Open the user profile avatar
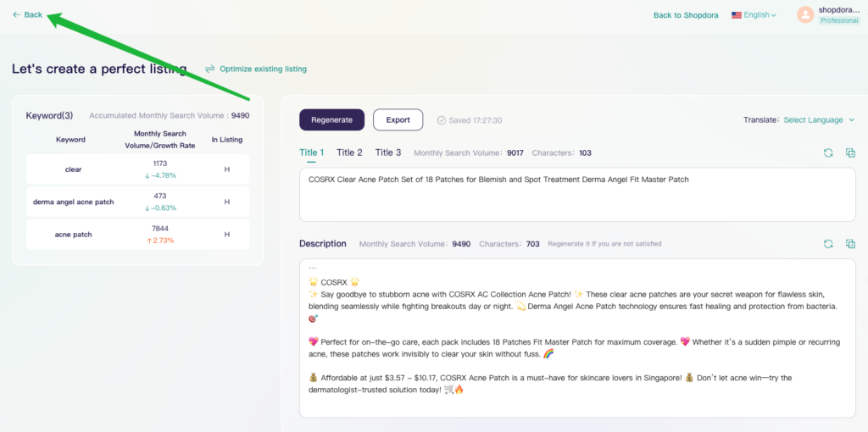 pos(804,14)
